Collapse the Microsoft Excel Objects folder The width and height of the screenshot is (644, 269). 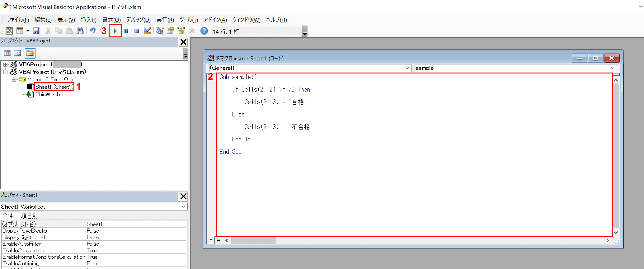(x=14, y=79)
